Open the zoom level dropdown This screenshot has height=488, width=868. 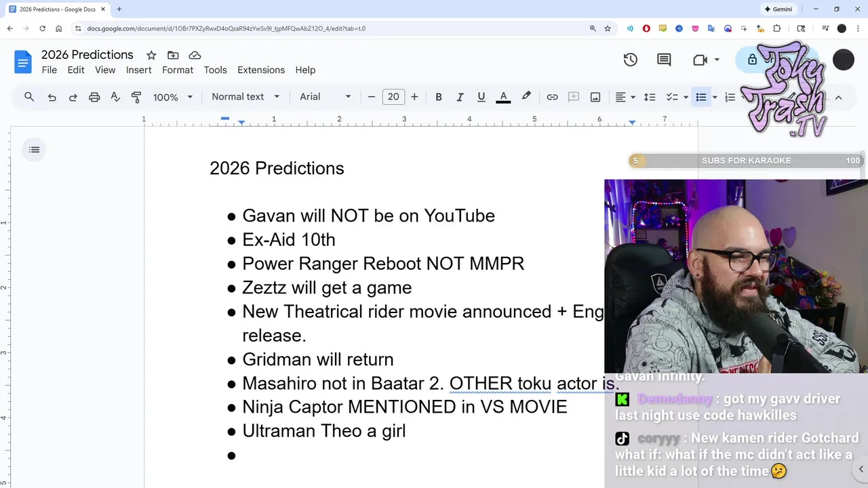[x=172, y=97]
